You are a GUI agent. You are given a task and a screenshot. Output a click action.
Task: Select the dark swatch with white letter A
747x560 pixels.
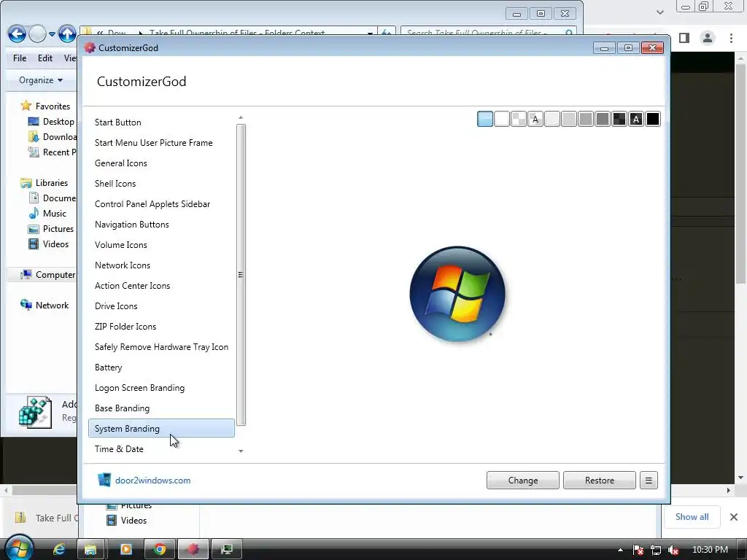(636, 119)
